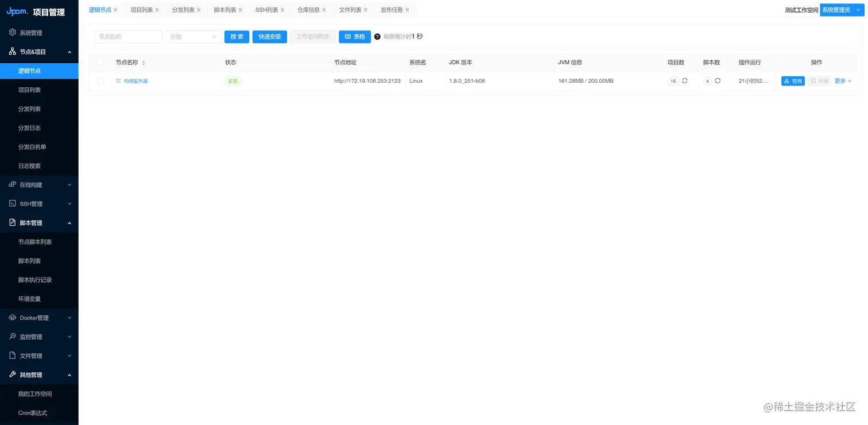Click the refresh icon next to project count 15
This screenshot has width=868, height=425.
(x=684, y=81)
